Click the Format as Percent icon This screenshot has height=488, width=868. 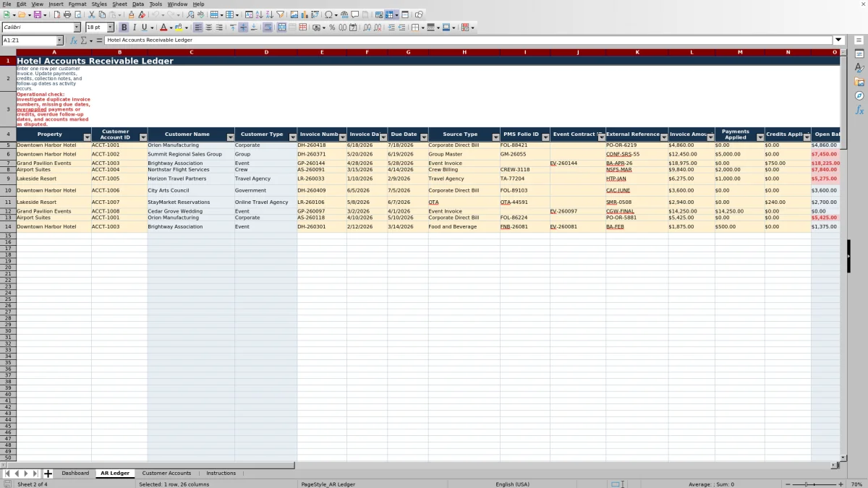pos(332,27)
